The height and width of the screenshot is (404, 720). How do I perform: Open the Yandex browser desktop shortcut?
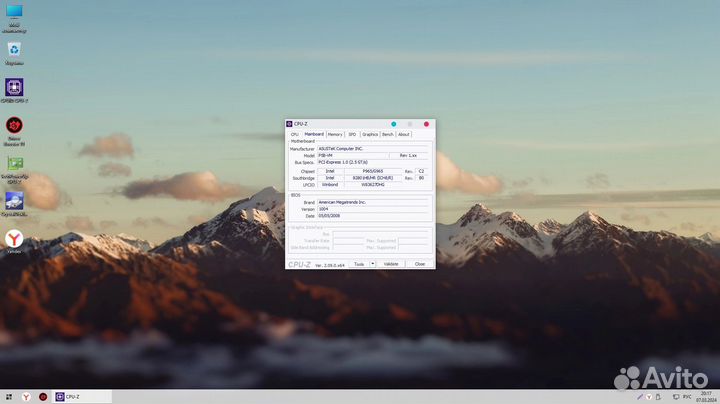coord(14,239)
